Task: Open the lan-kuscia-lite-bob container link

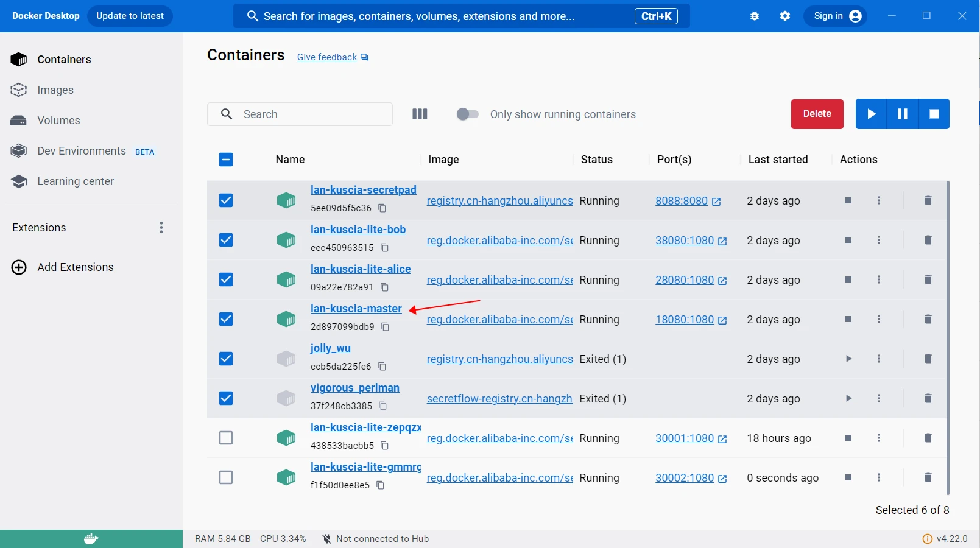Action: [358, 230]
